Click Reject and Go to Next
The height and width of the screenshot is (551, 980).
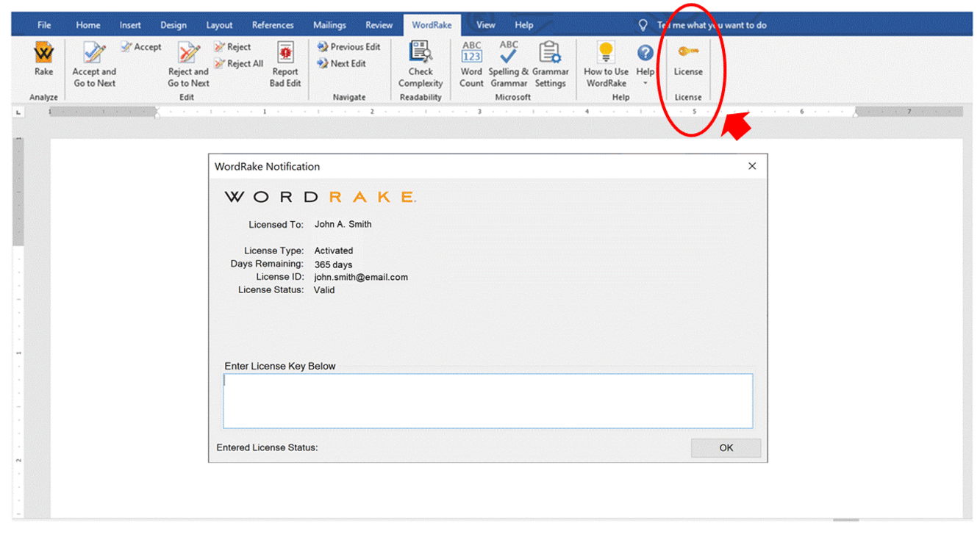tap(188, 64)
